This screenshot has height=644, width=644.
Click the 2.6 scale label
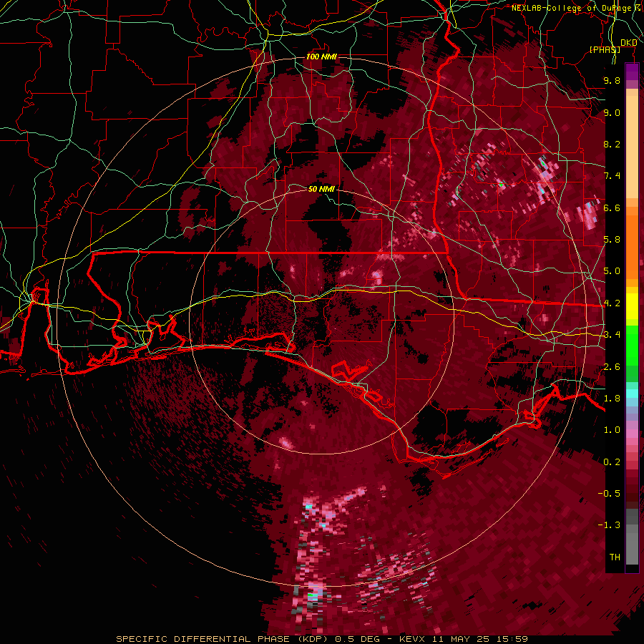612,367
